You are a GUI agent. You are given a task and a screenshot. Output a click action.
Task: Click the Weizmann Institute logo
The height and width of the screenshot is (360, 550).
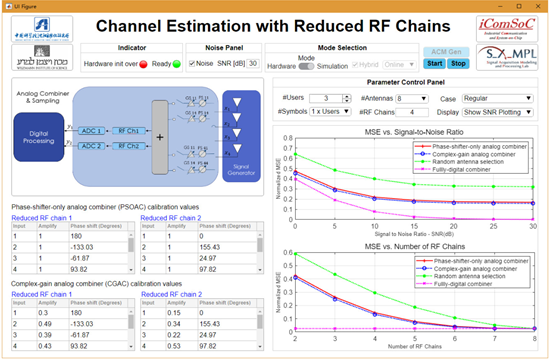(x=42, y=57)
